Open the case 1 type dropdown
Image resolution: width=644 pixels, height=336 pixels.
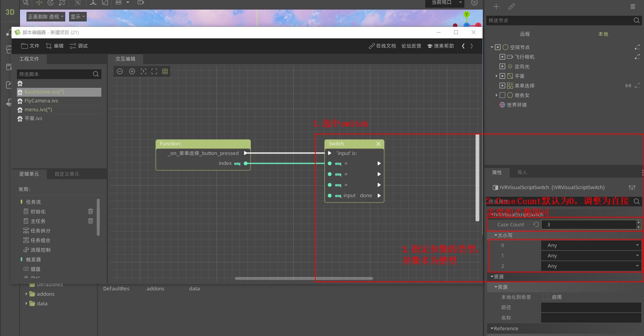pos(591,255)
